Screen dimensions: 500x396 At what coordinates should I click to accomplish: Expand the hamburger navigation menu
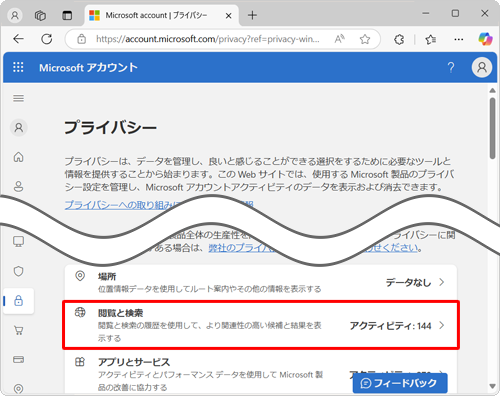click(x=19, y=98)
